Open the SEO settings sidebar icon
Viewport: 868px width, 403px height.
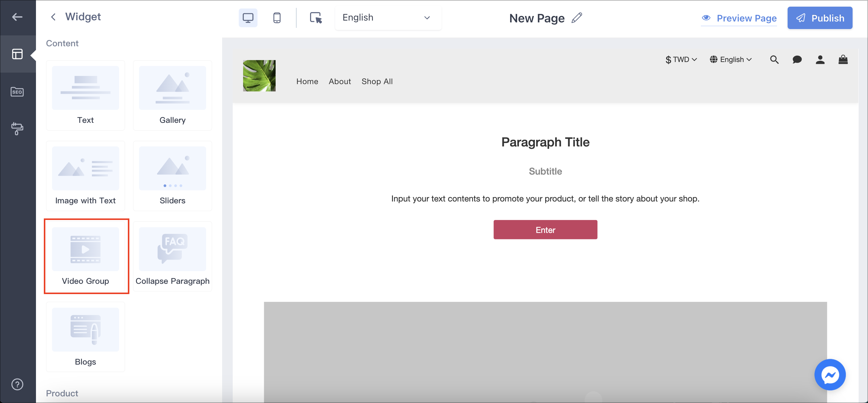17,92
